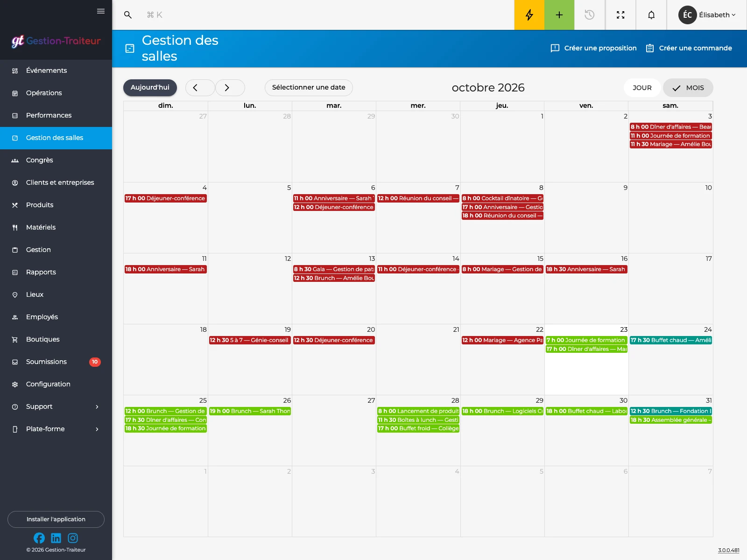The height and width of the screenshot is (560, 747).
Task: Open 12 h 30 5 à 7 Génie-conseil event
Action: [x=250, y=340]
